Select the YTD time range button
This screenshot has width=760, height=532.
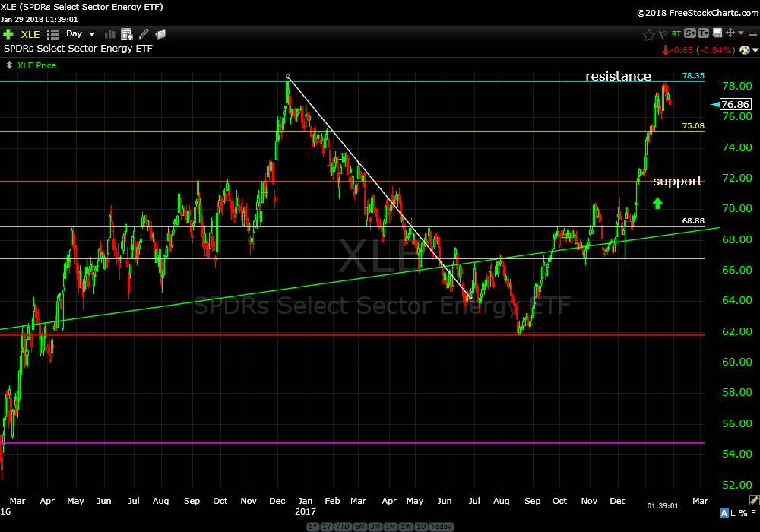tap(343, 527)
